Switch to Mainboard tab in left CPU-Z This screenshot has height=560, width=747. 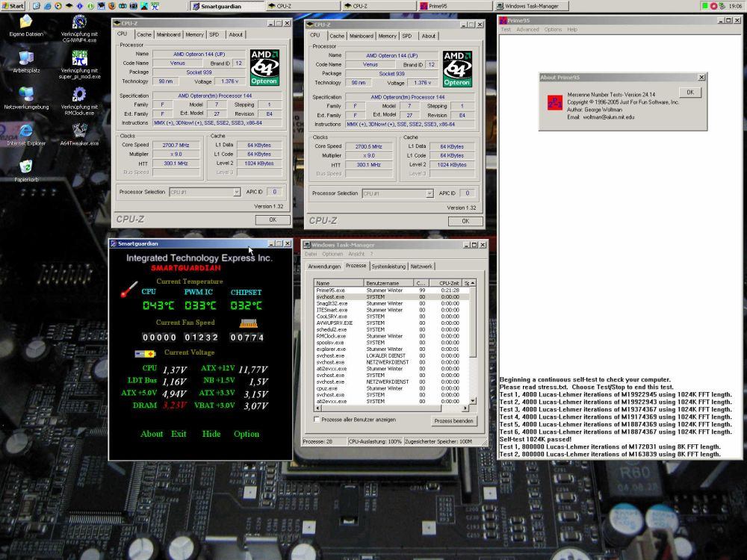point(169,34)
